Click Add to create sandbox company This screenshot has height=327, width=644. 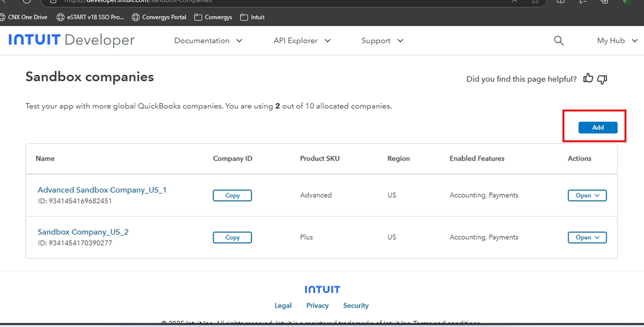point(598,128)
